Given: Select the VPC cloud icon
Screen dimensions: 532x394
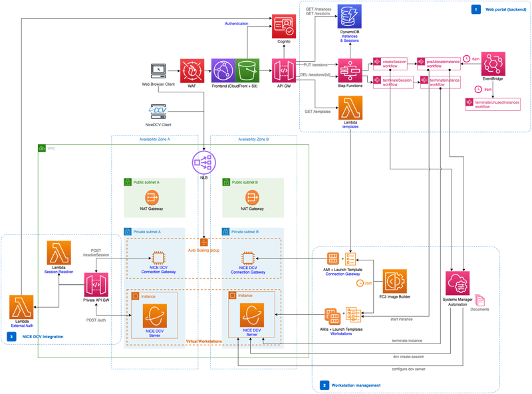Looking at the screenshot, I should (x=42, y=149).
